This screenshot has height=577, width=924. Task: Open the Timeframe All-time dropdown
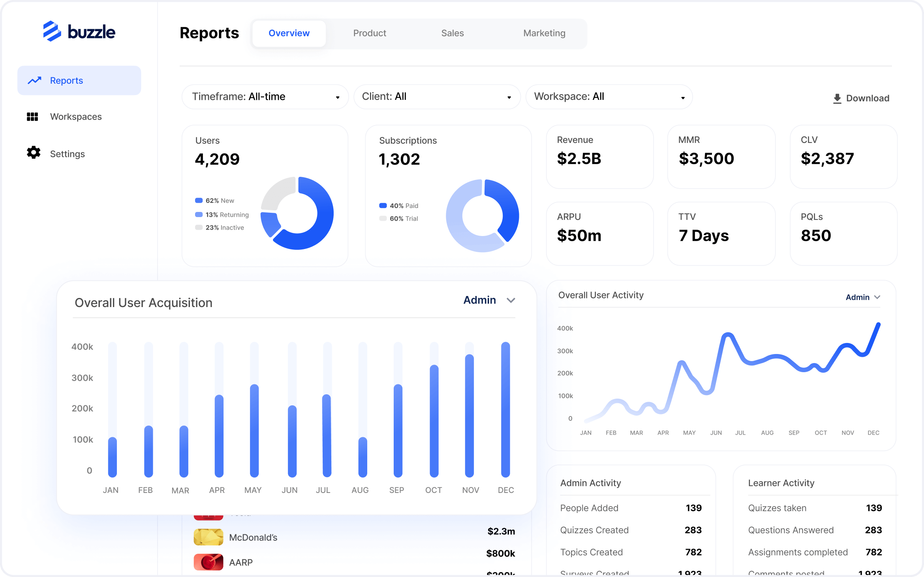click(x=265, y=97)
